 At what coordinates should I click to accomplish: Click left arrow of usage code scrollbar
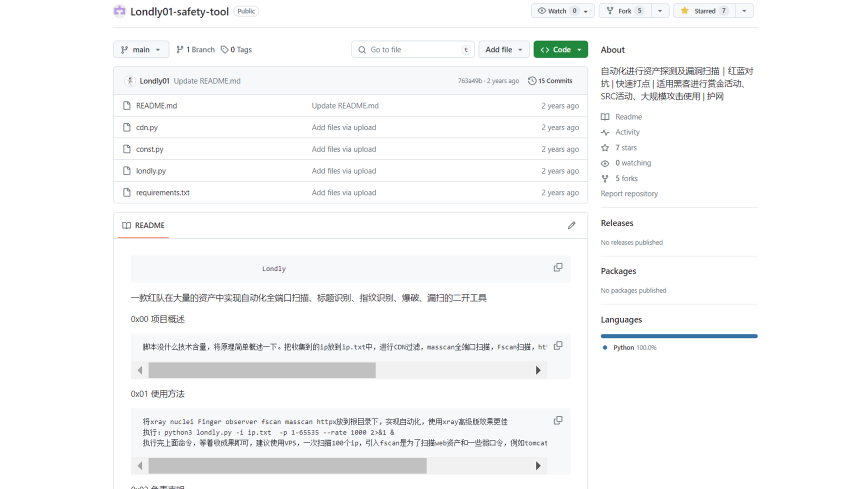click(x=140, y=466)
